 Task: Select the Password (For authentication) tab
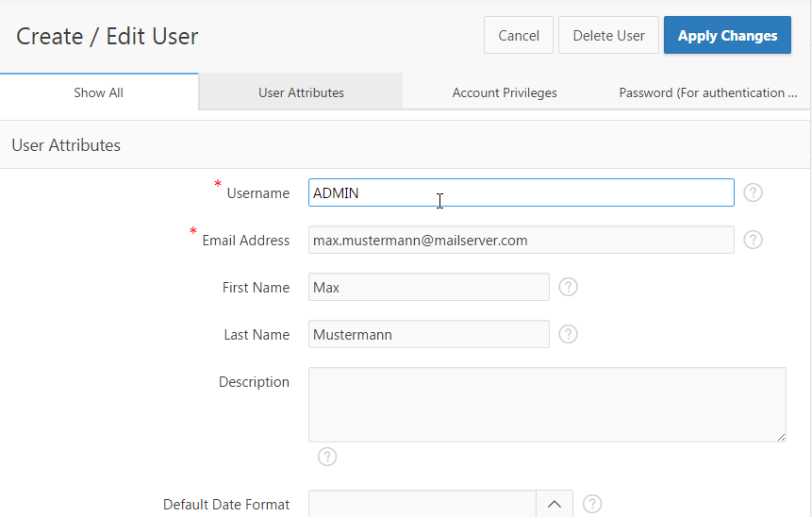click(707, 92)
